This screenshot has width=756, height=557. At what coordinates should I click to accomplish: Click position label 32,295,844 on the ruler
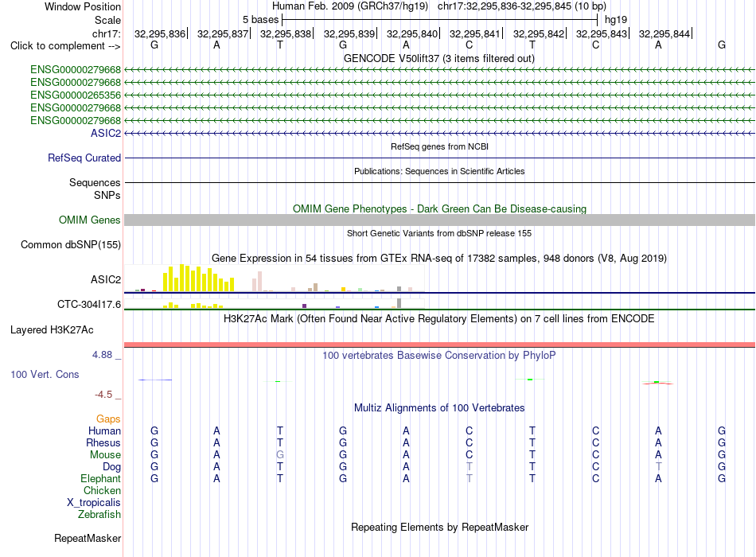[664, 33]
